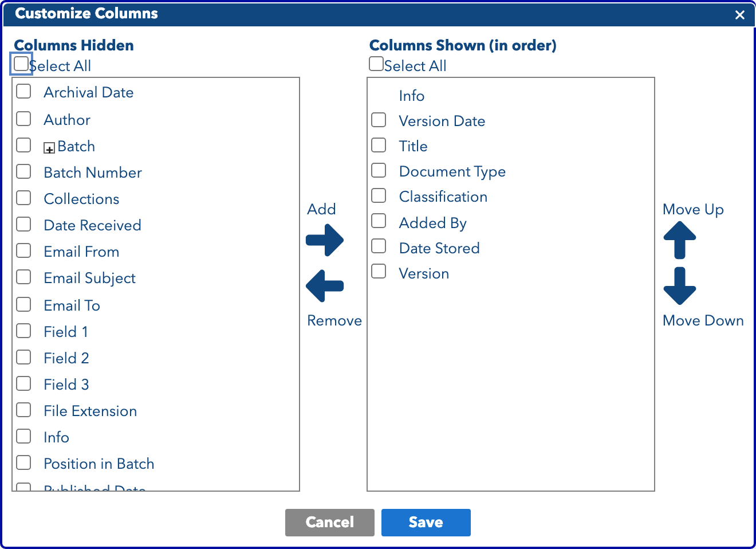Viewport: 756px width, 549px height.
Task: Tick Select All under Columns Shown
Action: pyautogui.click(x=376, y=63)
